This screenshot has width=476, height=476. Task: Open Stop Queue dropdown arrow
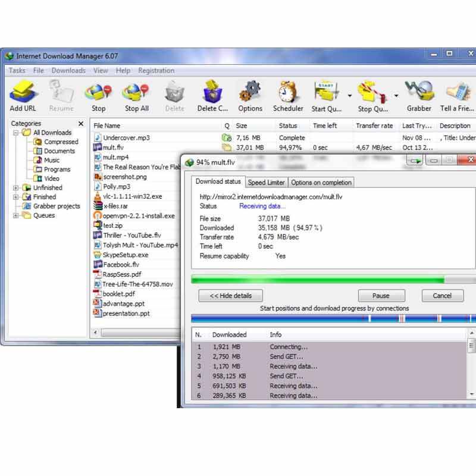tap(396, 96)
